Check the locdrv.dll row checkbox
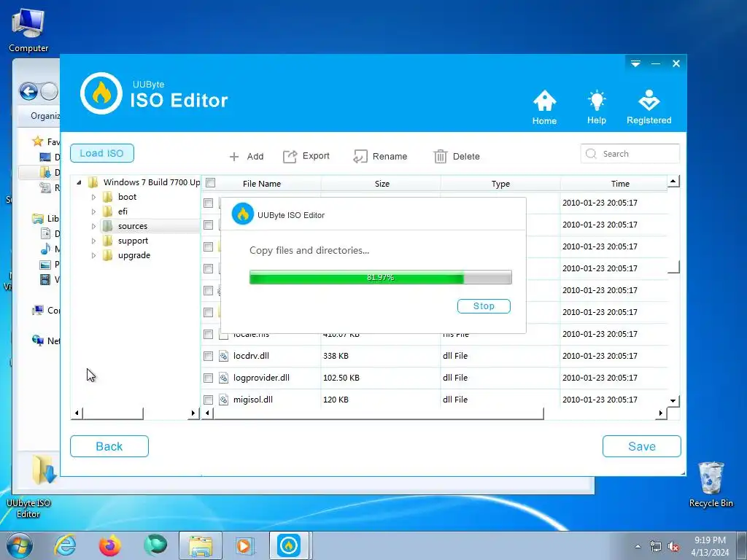This screenshot has width=747, height=560. click(x=208, y=356)
